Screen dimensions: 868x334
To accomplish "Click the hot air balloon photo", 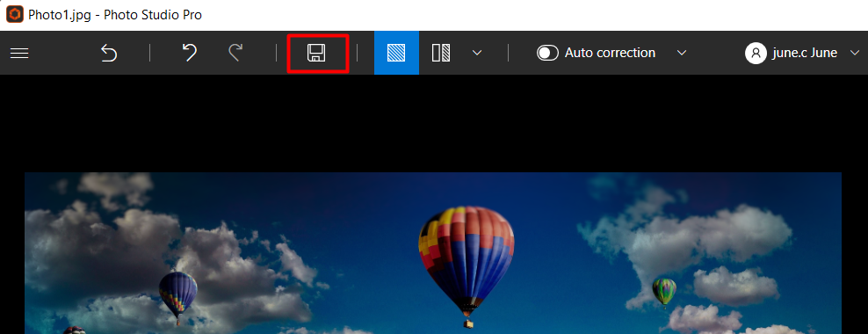I will (x=433, y=253).
